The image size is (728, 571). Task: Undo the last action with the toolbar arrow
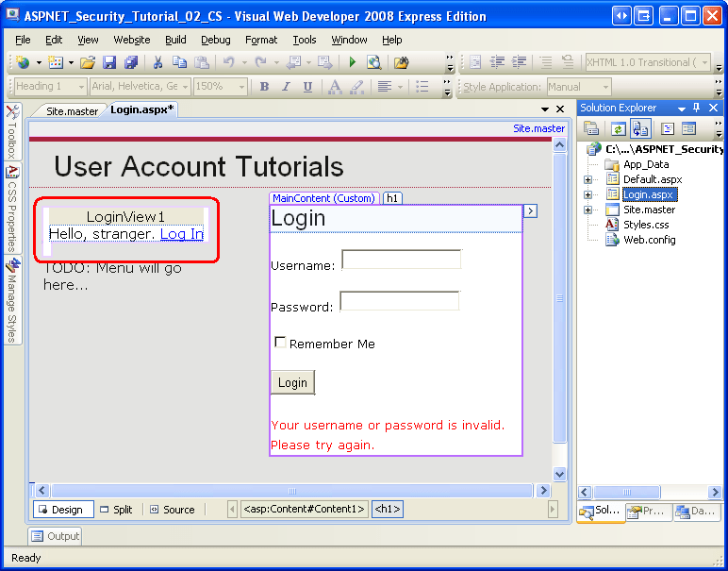(x=229, y=62)
